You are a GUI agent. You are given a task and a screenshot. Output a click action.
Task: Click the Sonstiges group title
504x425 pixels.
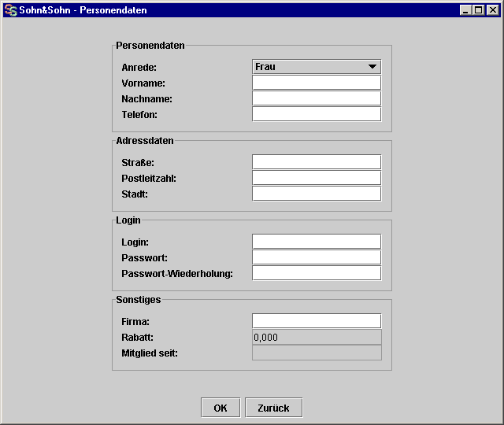pos(139,299)
